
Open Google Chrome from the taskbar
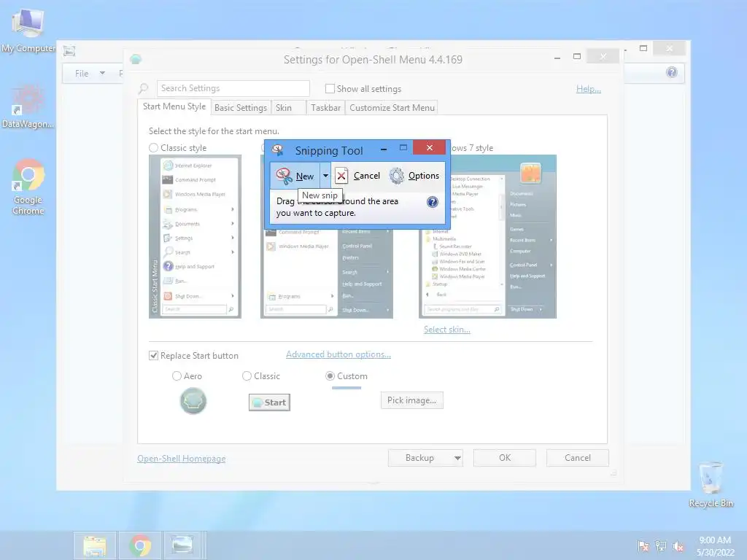[x=139, y=545]
